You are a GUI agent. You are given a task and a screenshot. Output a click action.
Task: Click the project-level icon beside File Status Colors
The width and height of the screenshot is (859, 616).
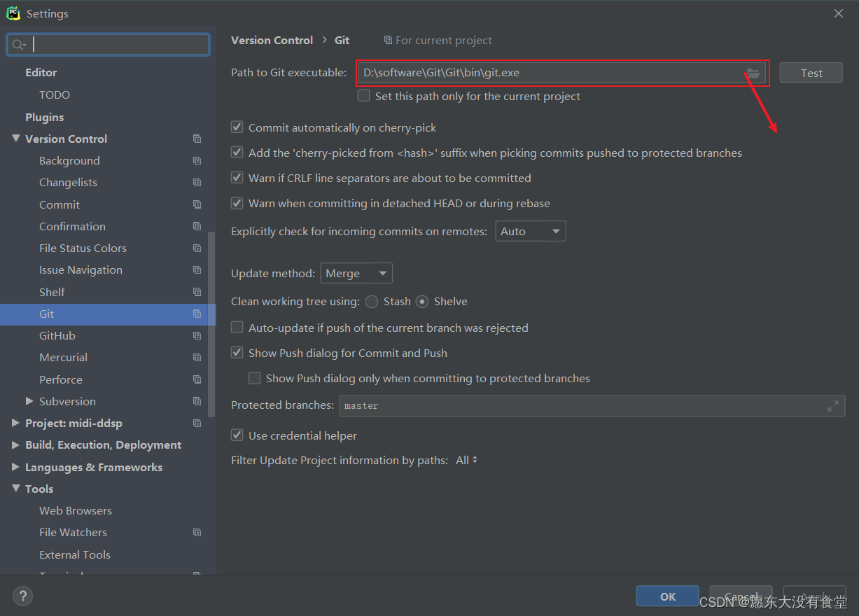[x=197, y=248]
